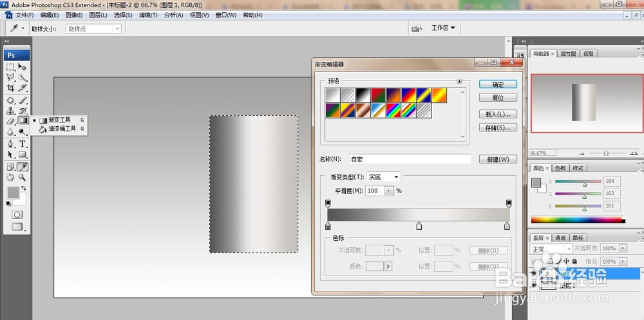The image size is (644, 320).
Task: Toggle Quick Mask mode
Action: (17, 215)
